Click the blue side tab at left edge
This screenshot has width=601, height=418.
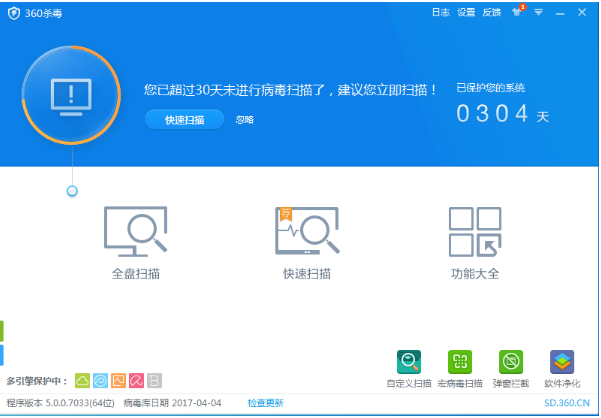[2, 355]
